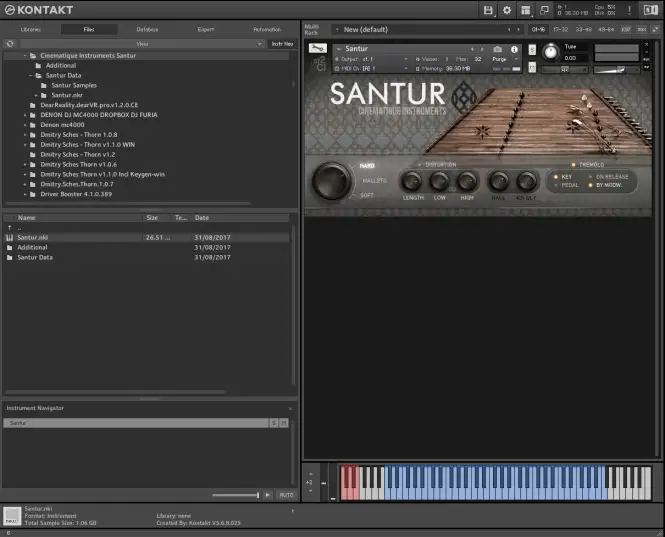Click the refresh icon in Files browser
Image resolution: width=665 pixels, height=537 pixels.
tap(10, 44)
